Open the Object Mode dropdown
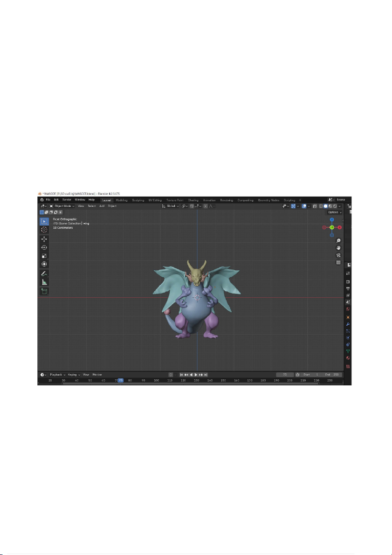392x555 pixels. 62,206
